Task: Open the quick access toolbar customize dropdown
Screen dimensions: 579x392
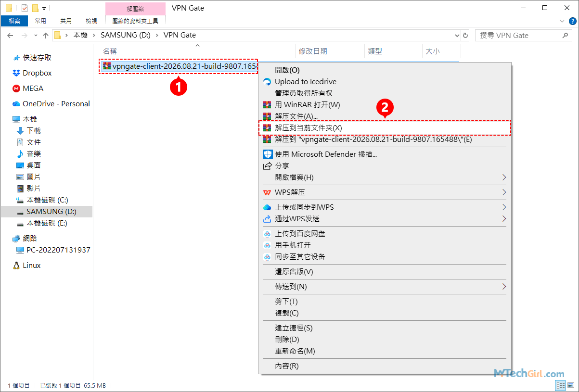Action: click(x=44, y=8)
